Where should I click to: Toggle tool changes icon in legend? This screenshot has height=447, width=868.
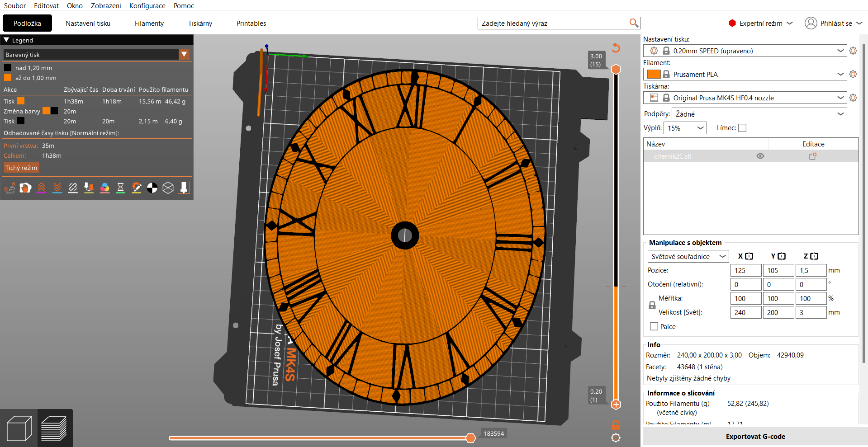(x=89, y=188)
